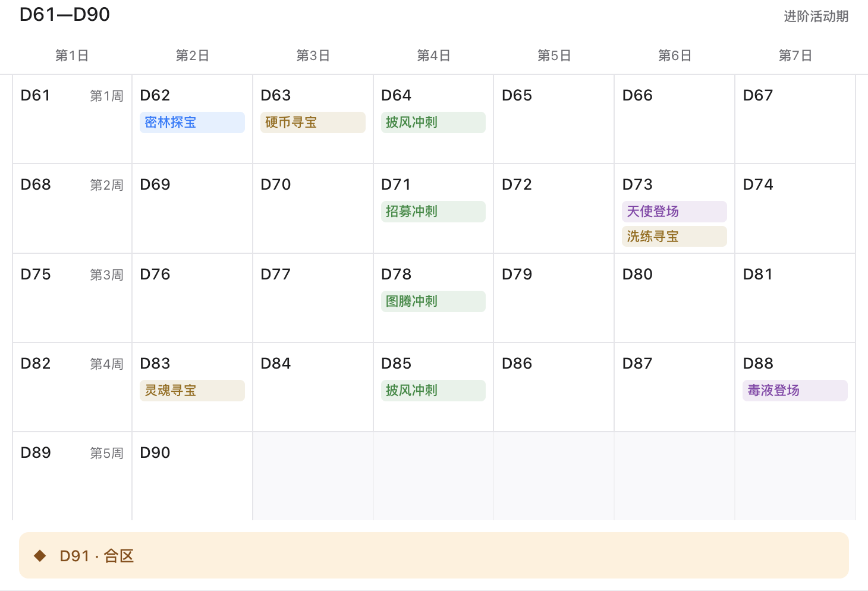868x591 pixels.
Task: Select the 第4日 column header
Action: (433, 56)
